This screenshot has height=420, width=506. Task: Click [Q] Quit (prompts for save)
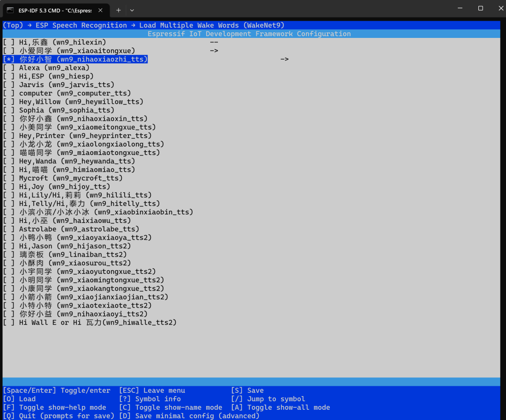[59, 416]
